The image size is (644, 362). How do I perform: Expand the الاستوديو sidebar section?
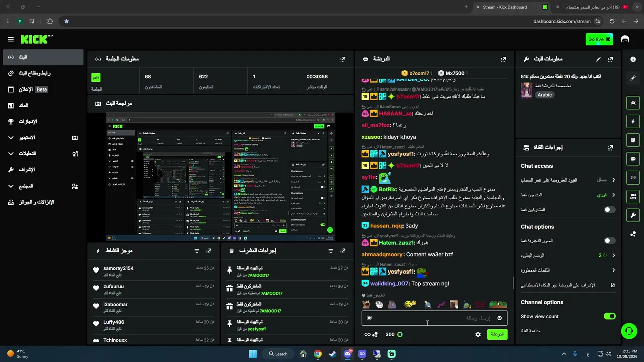[43, 137]
